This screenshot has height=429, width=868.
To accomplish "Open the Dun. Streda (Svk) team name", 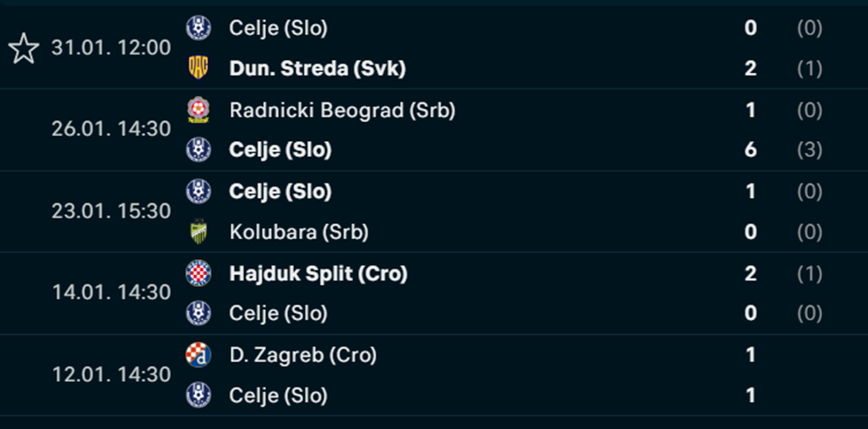I will (x=318, y=68).
